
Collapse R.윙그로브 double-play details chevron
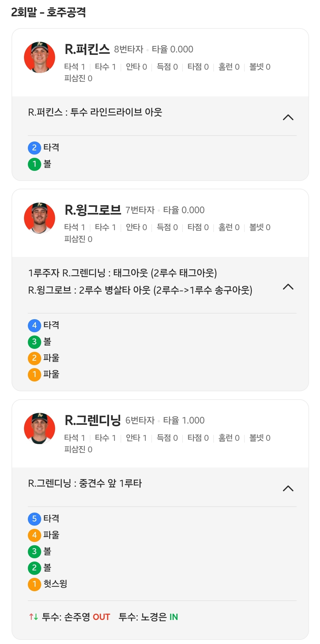click(x=288, y=287)
